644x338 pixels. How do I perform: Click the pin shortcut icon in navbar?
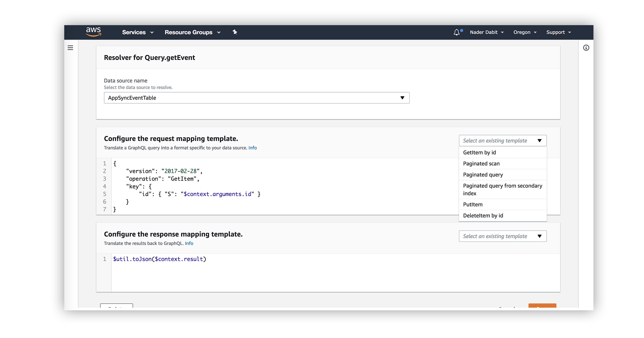235,32
